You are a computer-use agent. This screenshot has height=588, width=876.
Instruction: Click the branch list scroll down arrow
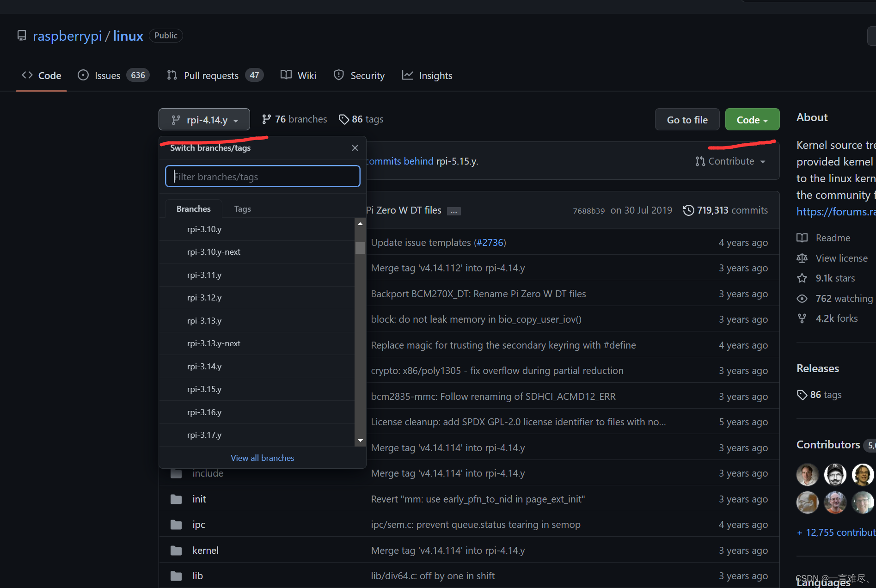[x=360, y=441]
